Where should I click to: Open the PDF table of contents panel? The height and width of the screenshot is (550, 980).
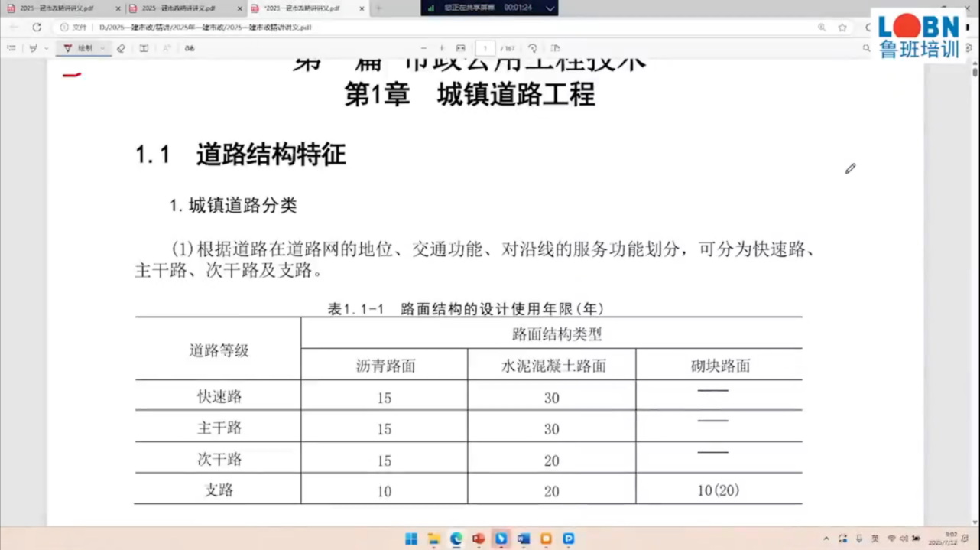11,48
